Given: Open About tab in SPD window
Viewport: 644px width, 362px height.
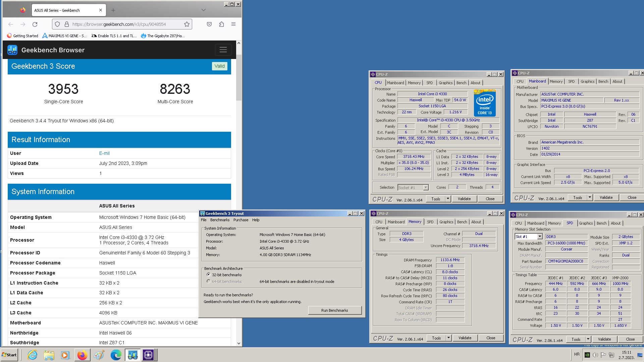Looking at the screenshot, I should click(615, 223).
